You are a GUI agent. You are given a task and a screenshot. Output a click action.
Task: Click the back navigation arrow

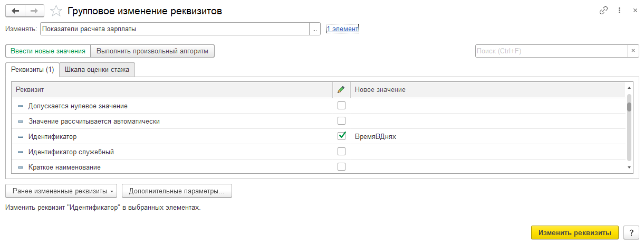(x=15, y=11)
